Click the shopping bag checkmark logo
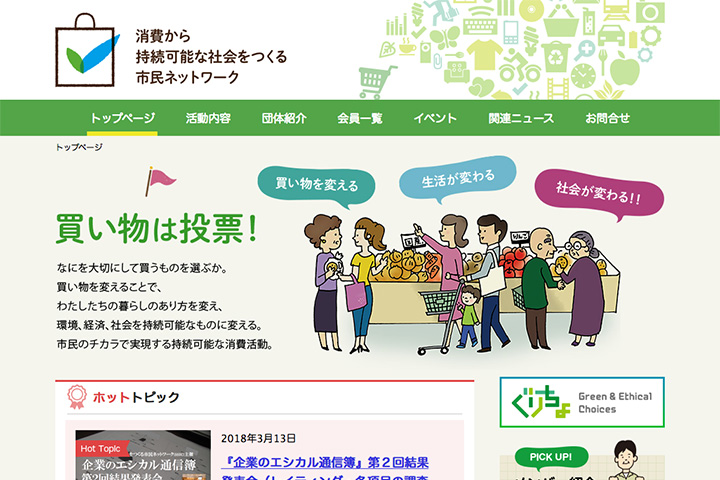 pyautogui.click(x=87, y=50)
